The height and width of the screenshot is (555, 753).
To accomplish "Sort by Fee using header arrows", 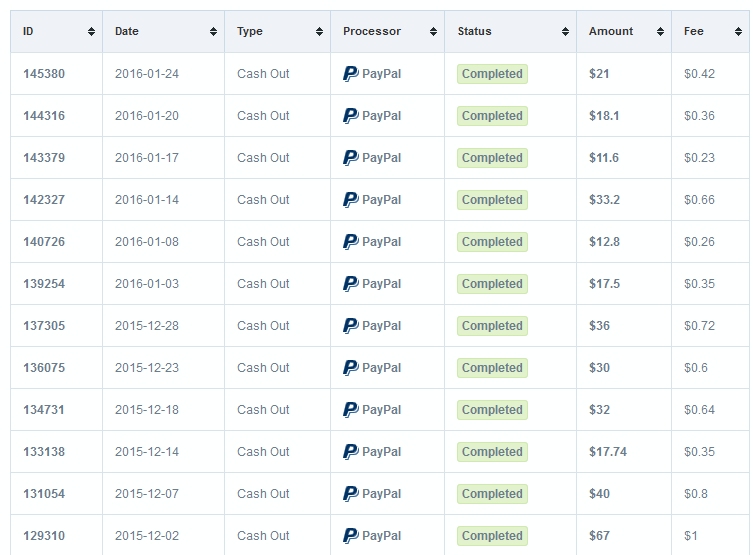I will click(738, 32).
